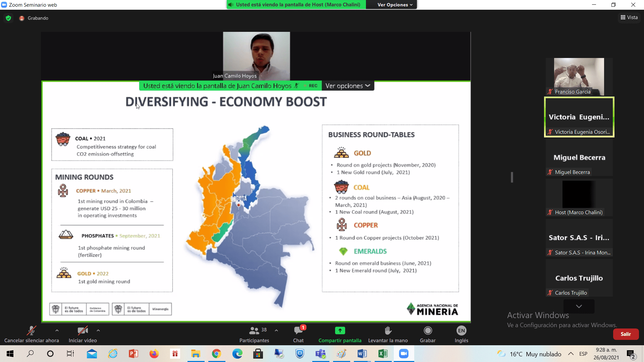The image size is (644, 362).
Task: Open the Vista layout menu
Action: (629, 17)
